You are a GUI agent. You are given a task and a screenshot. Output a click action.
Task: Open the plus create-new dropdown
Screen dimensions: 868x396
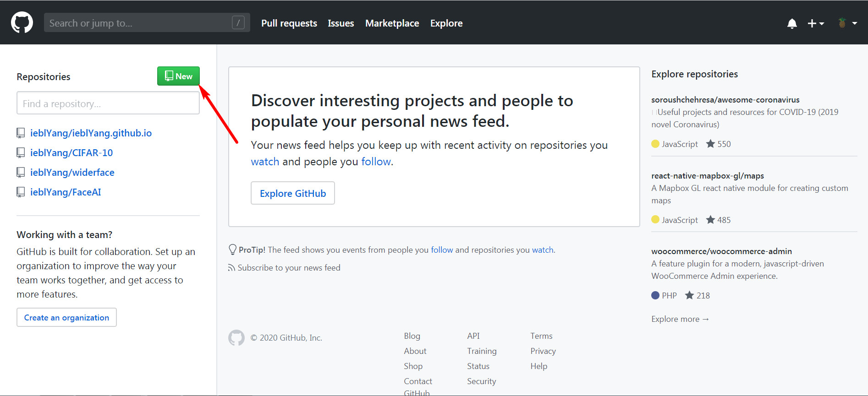coord(816,23)
